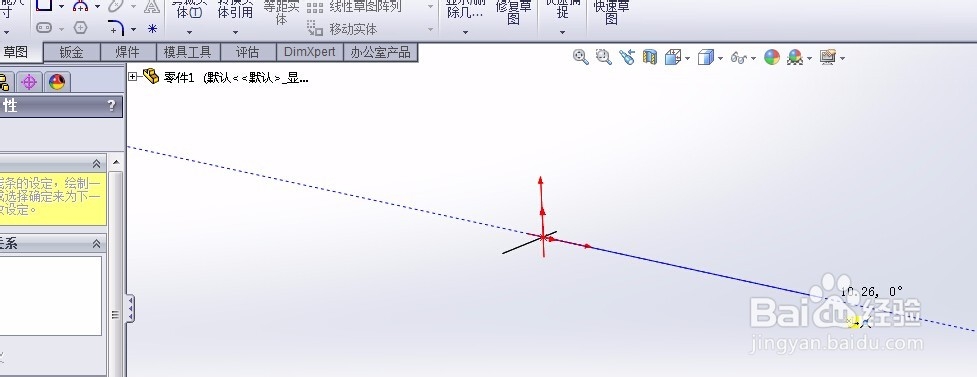This screenshot has width=977, height=377.
Task: Switch to the 焊件 tab
Action: (x=128, y=52)
